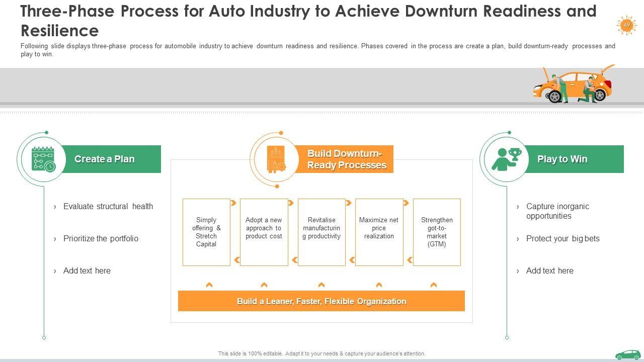Viewport: 644px width, 362px height.
Task: Click the Revitalise manufacturing productivity box
Action: pyautogui.click(x=321, y=232)
